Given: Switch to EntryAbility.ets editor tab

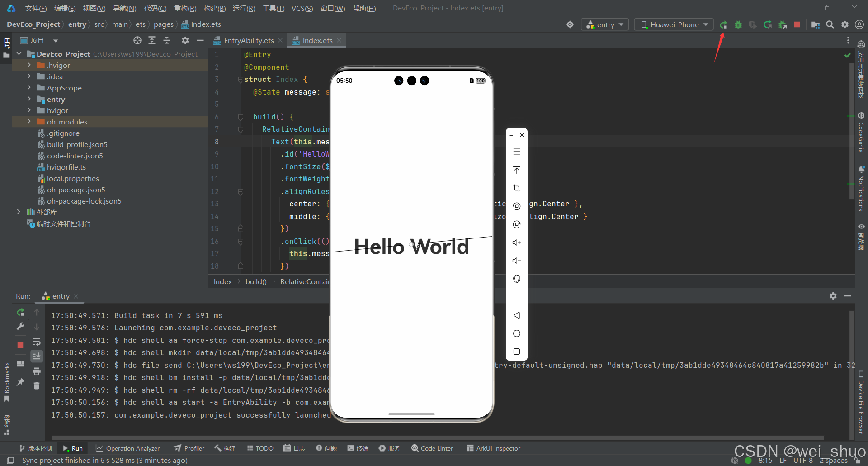Looking at the screenshot, I should coord(248,40).
